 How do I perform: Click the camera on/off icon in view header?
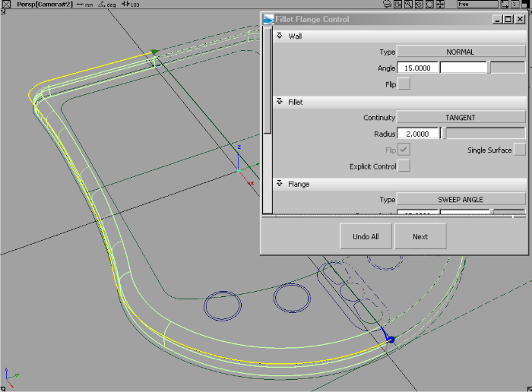(x=387, y=4)
